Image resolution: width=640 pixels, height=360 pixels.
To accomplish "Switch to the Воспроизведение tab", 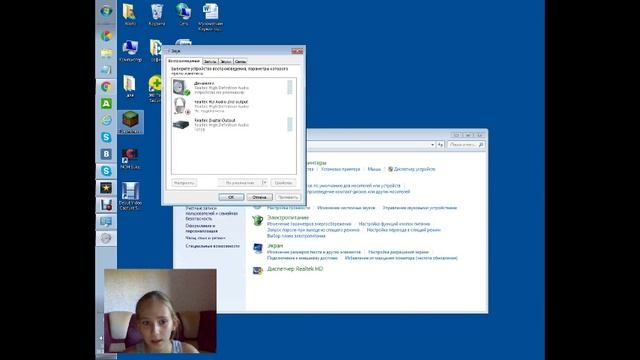I will [x=184, y=61].
